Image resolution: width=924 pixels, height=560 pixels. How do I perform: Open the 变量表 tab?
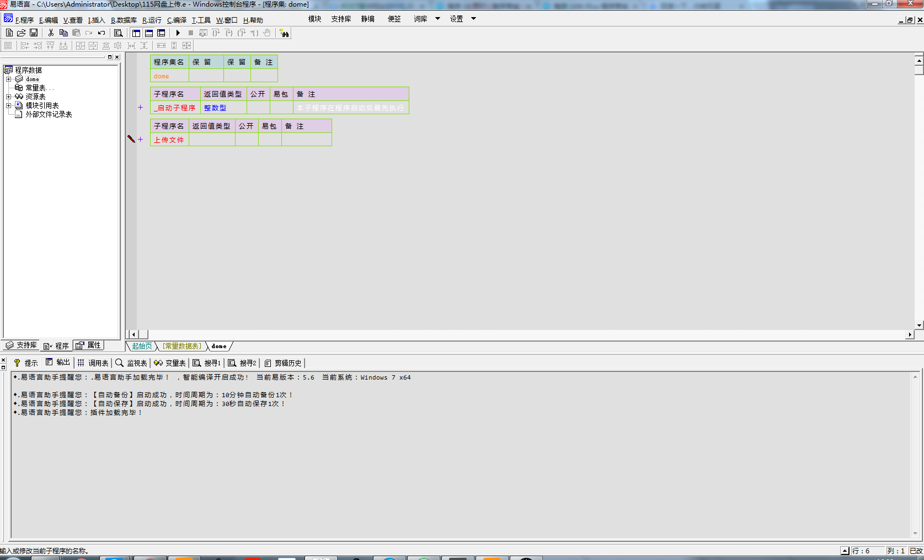[170, 363]
